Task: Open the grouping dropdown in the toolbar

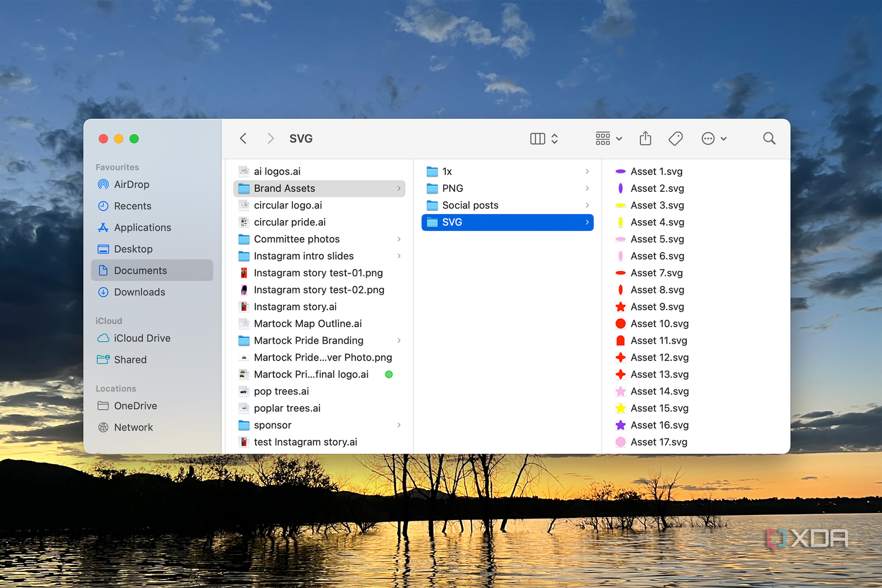Action: click(x=608, y=138)
